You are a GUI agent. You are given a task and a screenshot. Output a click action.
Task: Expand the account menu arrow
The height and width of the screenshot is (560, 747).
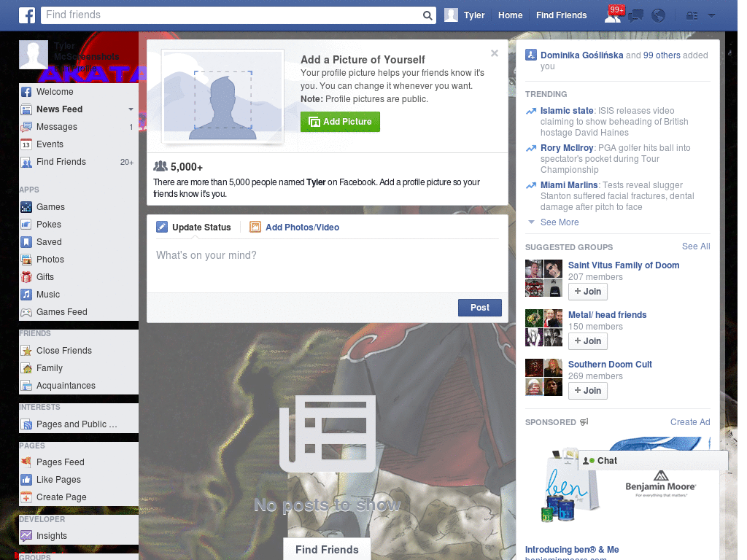[711, 16]
